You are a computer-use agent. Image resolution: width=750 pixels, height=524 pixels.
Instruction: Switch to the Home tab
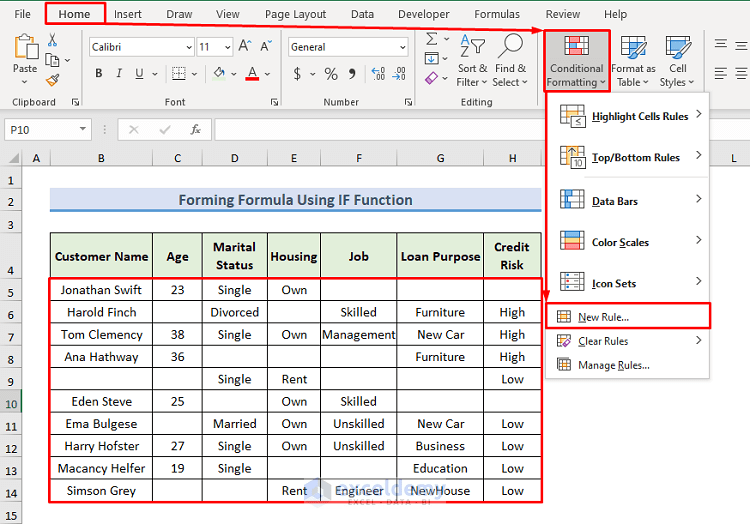(x=75, y=14)
